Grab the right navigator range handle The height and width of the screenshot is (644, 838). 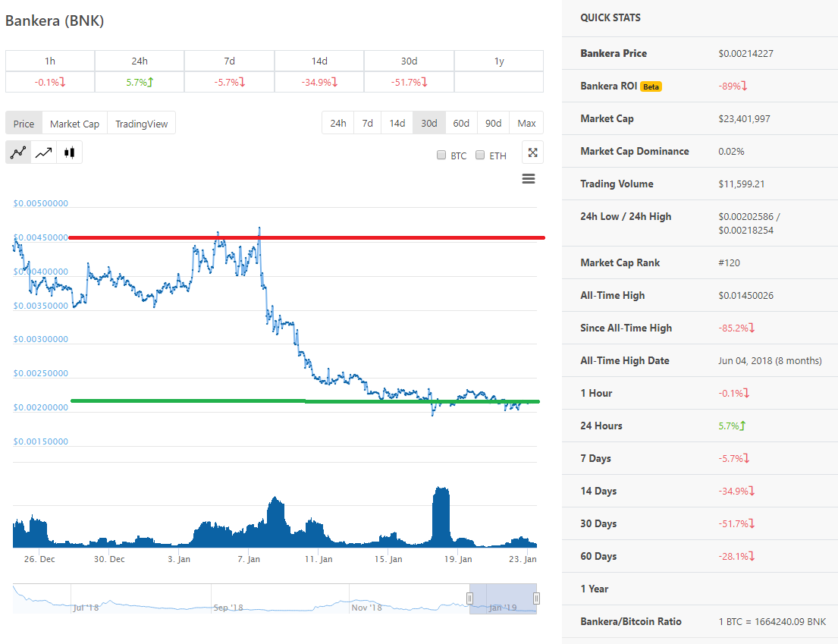tap(537, 598)
